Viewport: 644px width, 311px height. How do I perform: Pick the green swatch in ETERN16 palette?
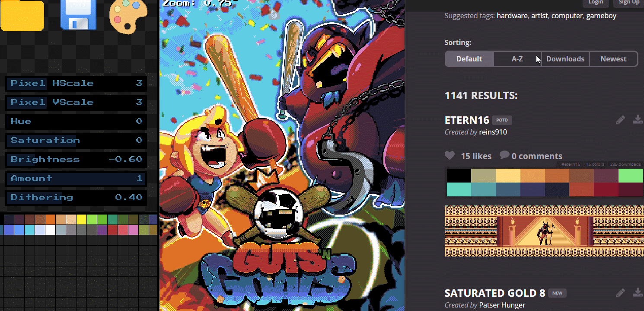631,175
